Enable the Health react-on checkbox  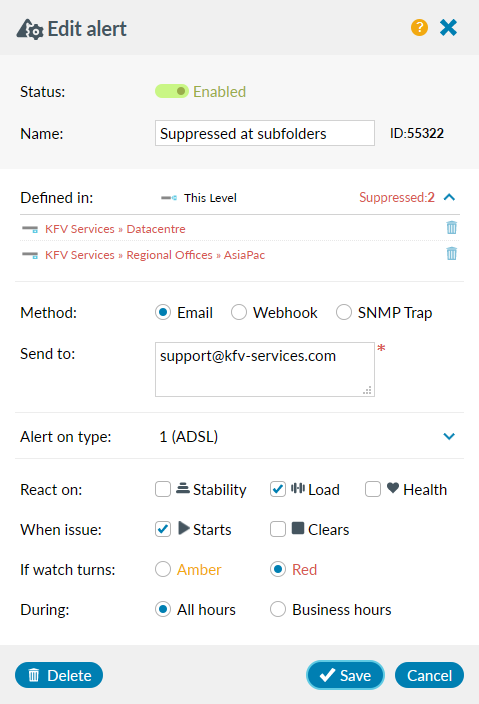pos(373,489)
